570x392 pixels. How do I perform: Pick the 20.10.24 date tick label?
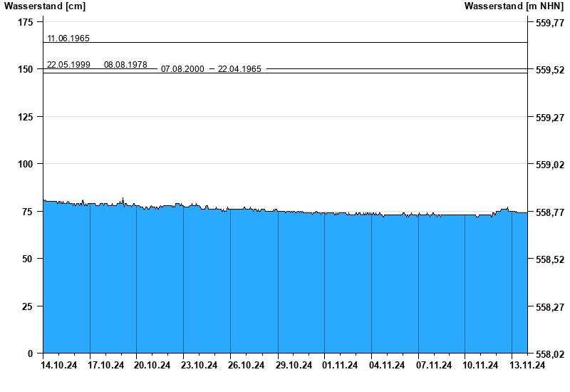152,366
